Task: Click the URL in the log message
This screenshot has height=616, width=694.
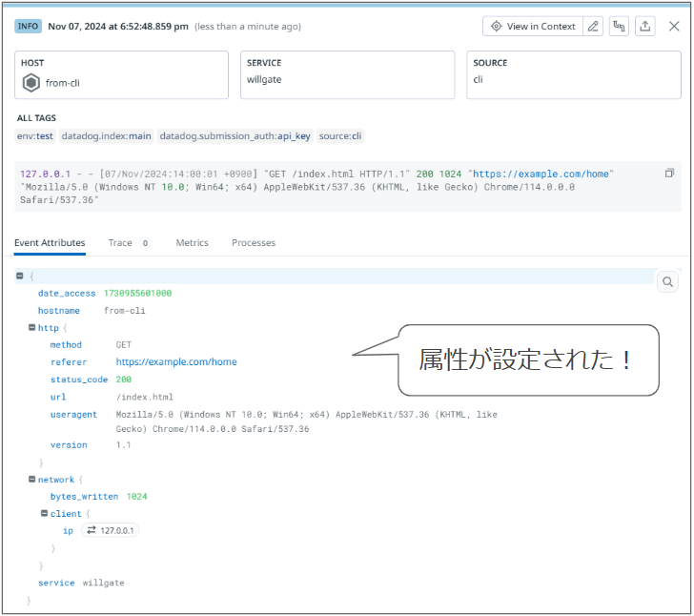Action: [541, 175]
